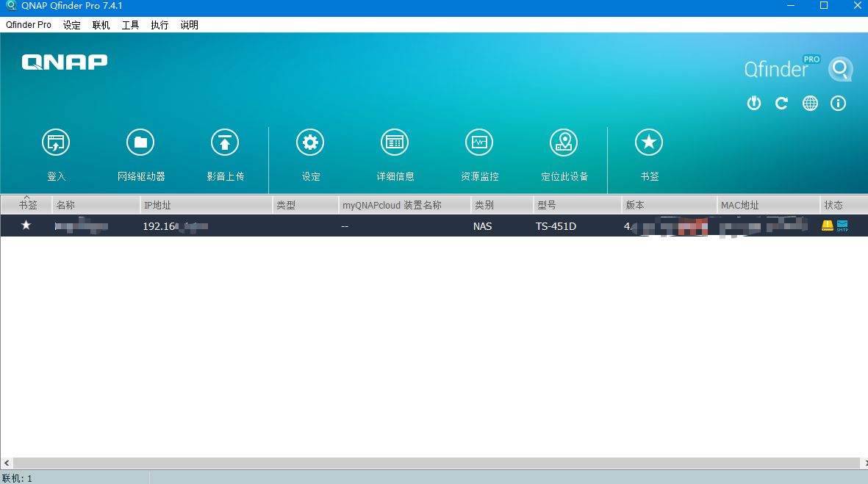Open the globe language icon
The width and height of the screenshot is (868, 484).
[810, 104]
